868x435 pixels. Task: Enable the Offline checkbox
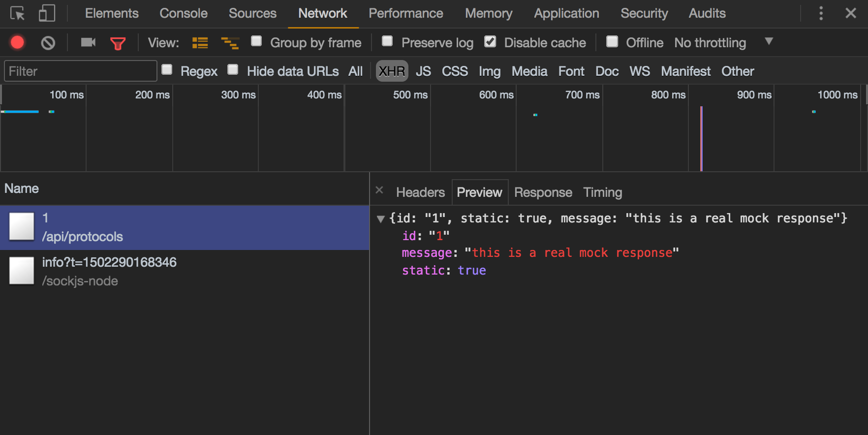(x=612, y=41)
